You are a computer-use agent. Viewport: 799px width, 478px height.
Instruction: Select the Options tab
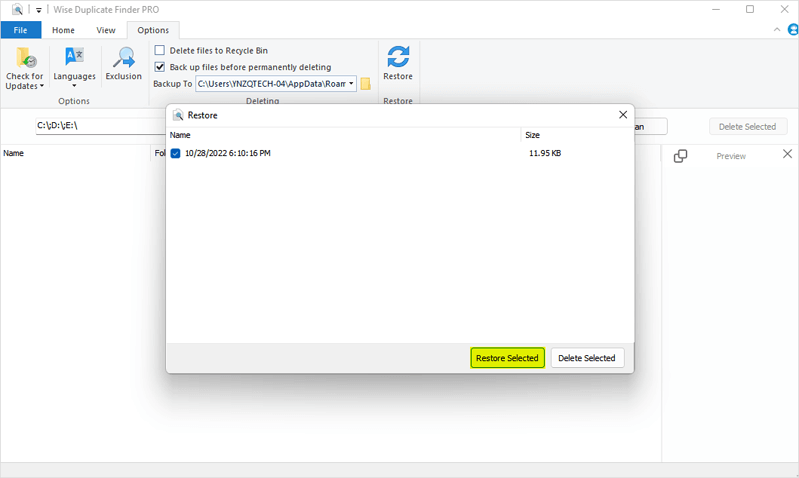click(x=153, y=30)
